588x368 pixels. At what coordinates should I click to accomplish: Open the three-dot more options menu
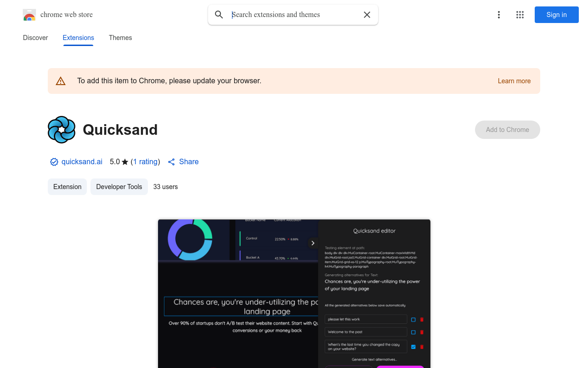tap(499, 15)
